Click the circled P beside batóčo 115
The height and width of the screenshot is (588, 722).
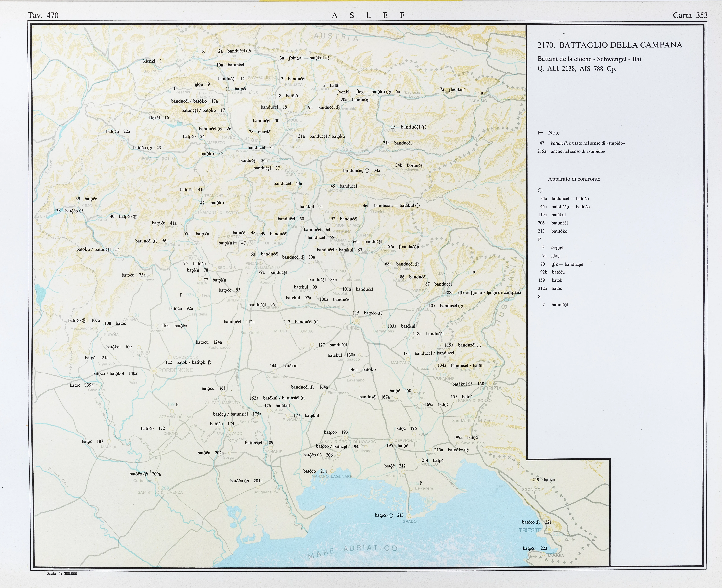[x=380, y=313]
